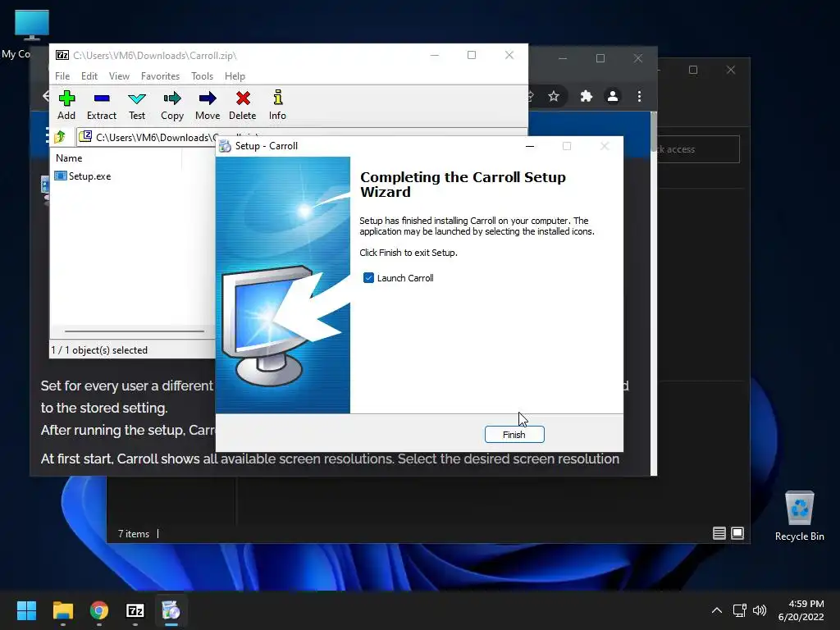
Task: Open the Favorites menu in 7-Zip
Action: [160, 76]
